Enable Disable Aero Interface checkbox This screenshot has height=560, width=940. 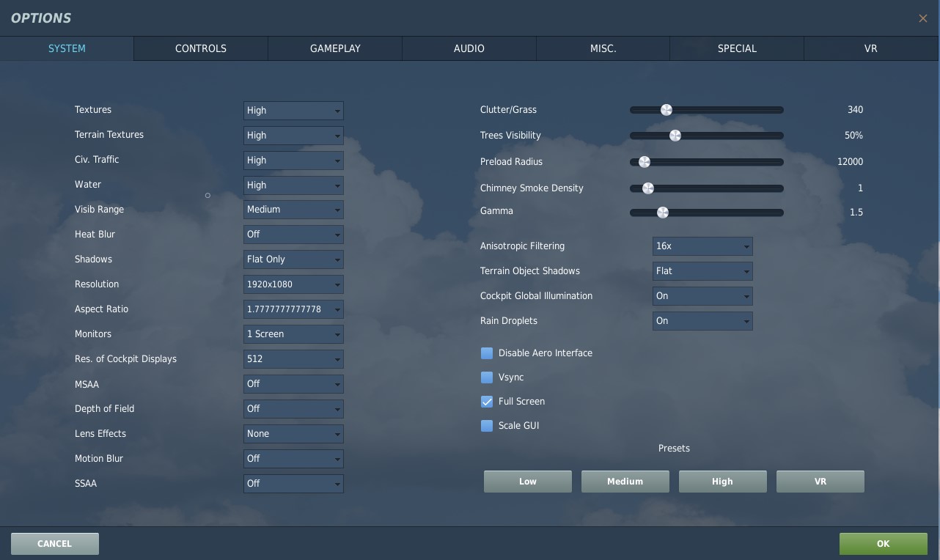(487, 353)
